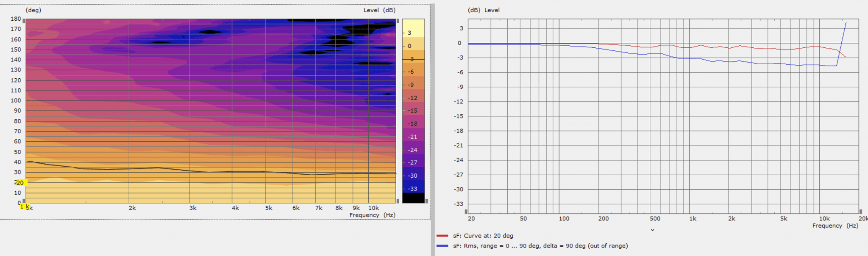Click the top-right gray handle of the directivity map
Image resolution: width=868 pixels, height=256 pixels.
398,21
